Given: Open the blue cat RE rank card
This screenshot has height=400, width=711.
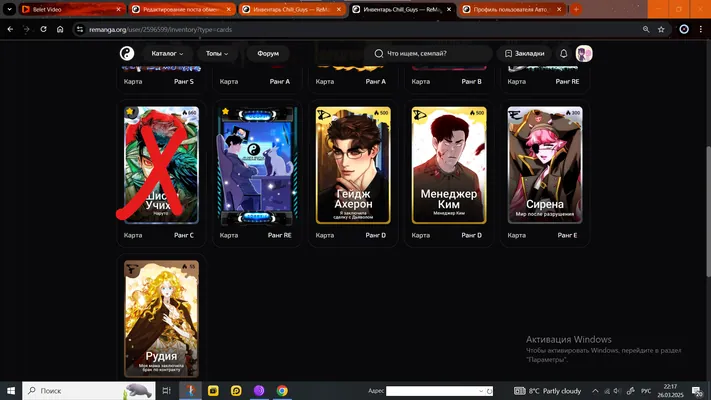Looking at the screenshot, I should coord(257,165).
